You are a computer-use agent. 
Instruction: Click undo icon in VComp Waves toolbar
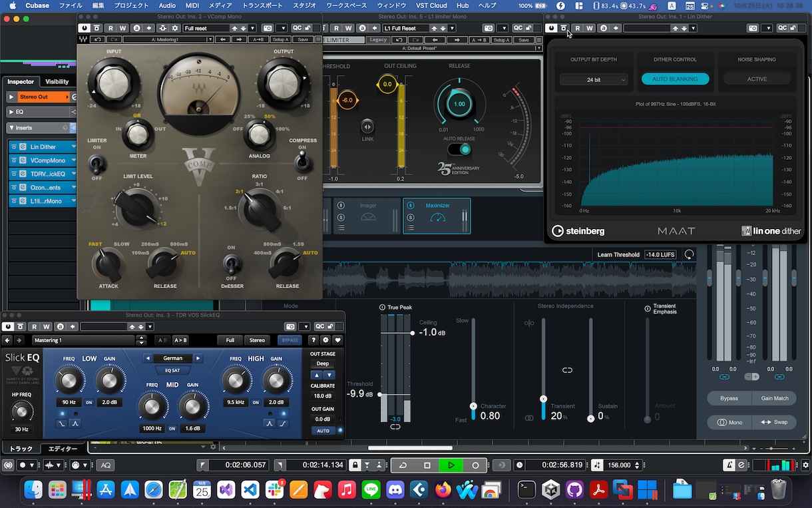(97, 40)
